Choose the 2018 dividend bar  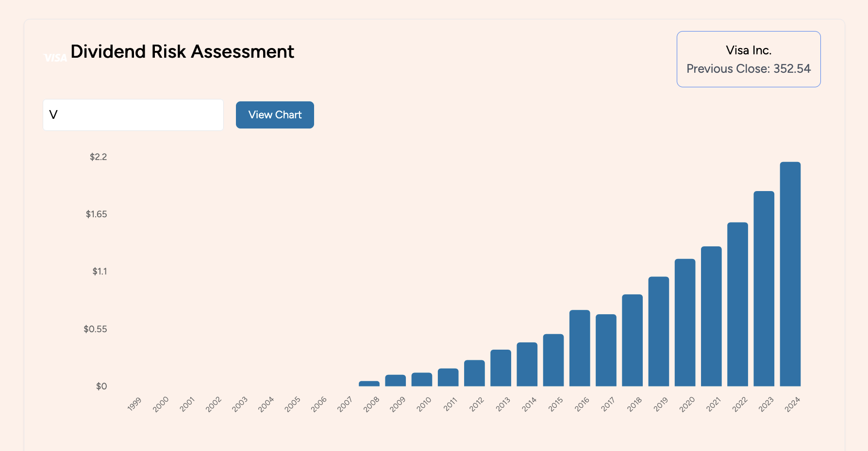tap(632, 340)
